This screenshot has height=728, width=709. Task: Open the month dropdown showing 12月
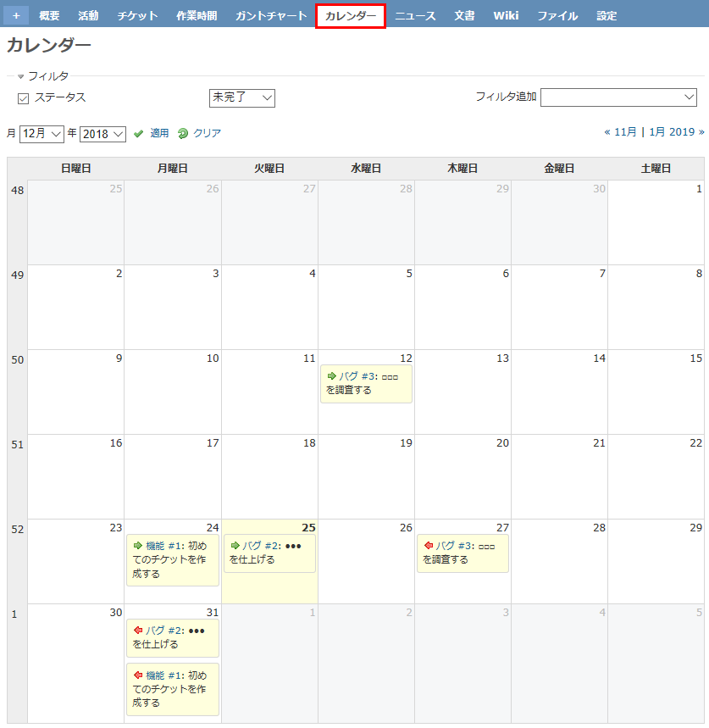[42, 134]
